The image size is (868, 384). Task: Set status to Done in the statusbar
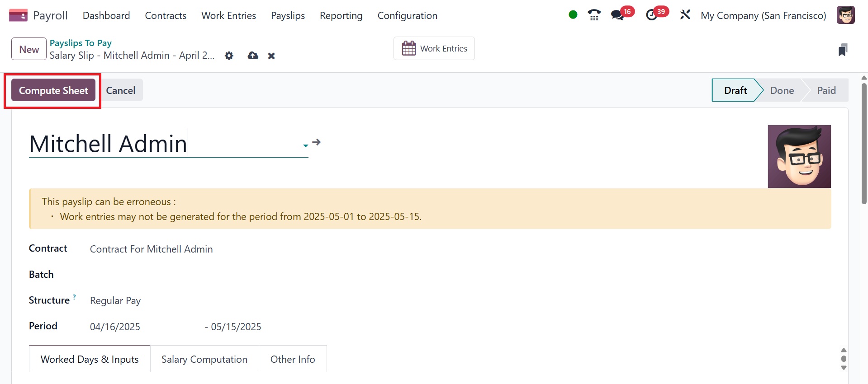782,90
